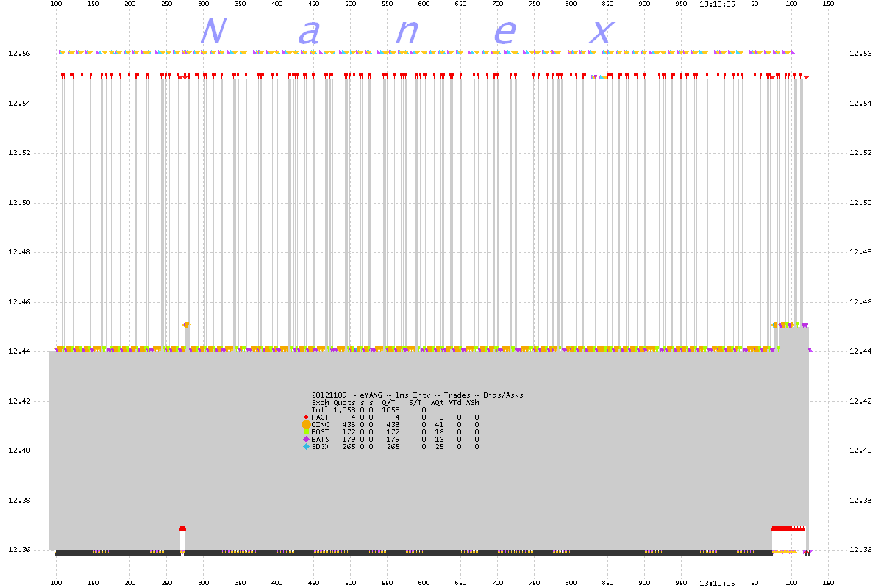The width and height of the screenshot is (881, 588).
Task: Click the total quotes value '1,058'
Action: (x=344, y=410)
